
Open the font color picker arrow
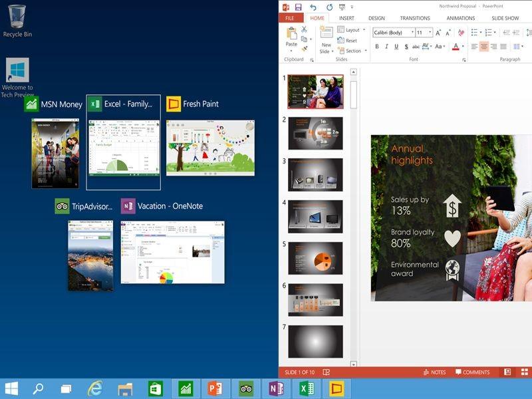coord(464,47)
